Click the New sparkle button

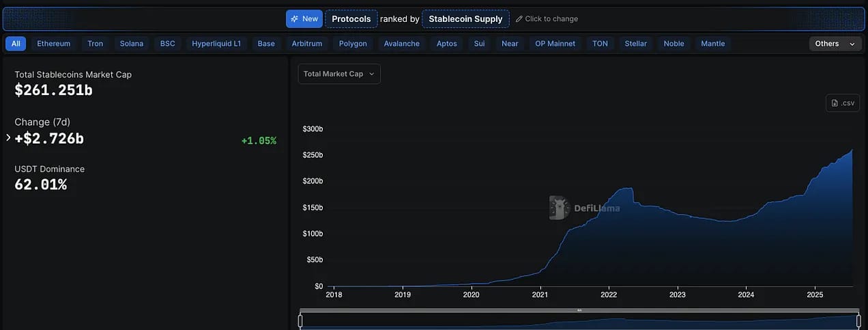click(x=304, y=19)
